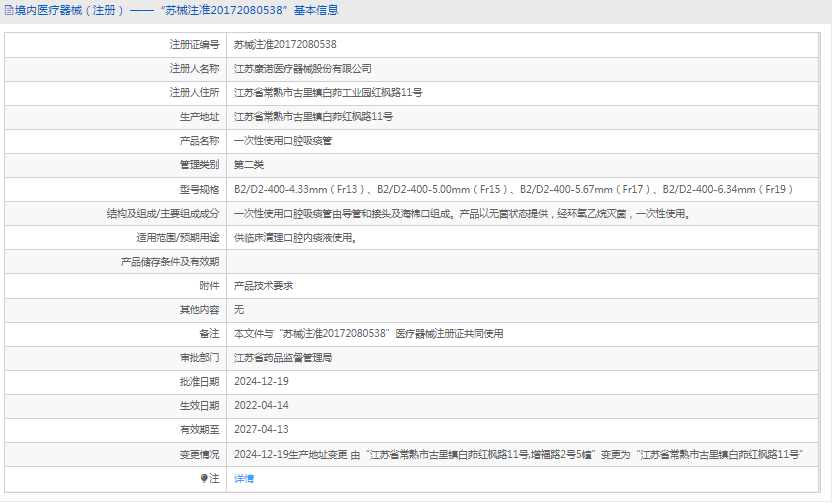Click production address 江苏省常熟市古里镇白茆红枫路11号

[313, 117]
